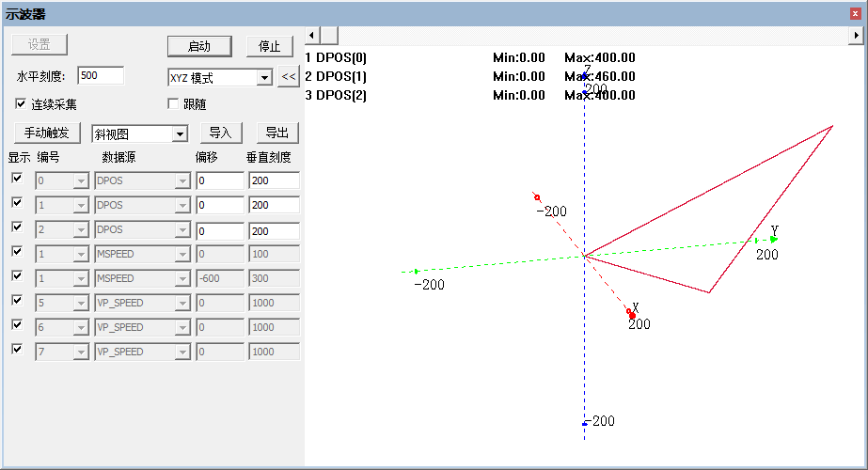This screenshot has height=470, width=868.
Task: Click the 'Min:0.00' value for DPOS(1)
Action: pos(519,76)
